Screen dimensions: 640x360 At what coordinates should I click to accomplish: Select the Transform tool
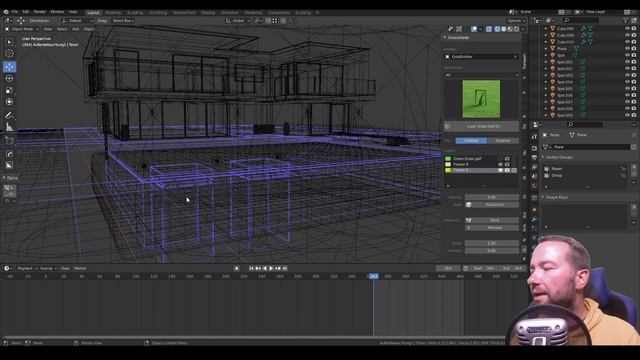coord(9,102)
